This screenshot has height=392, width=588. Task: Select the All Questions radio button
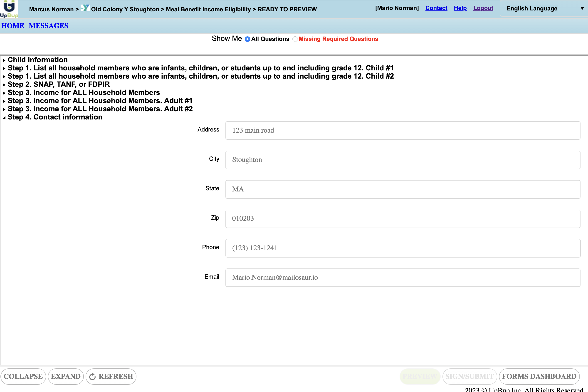[x=247, y=39]
